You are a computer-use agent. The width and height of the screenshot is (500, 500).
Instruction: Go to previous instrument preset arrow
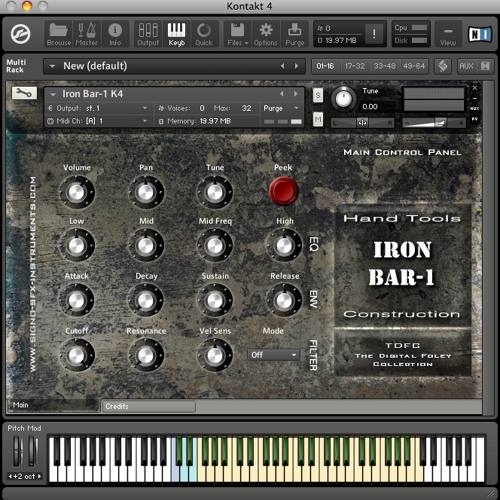[282, 94]
